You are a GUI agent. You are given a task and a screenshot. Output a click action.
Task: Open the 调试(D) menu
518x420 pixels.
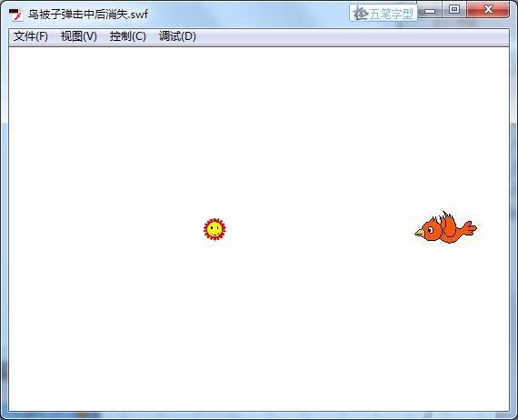coord(177,36)
